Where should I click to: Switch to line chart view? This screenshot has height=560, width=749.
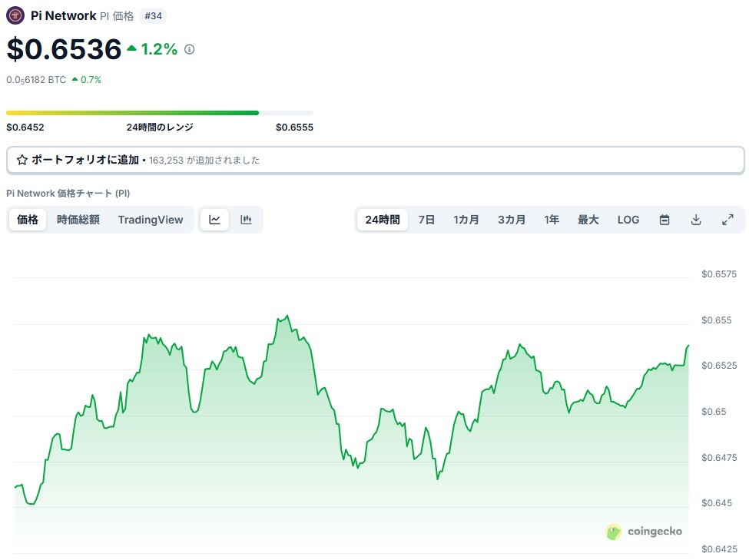[x=214, y=220]
